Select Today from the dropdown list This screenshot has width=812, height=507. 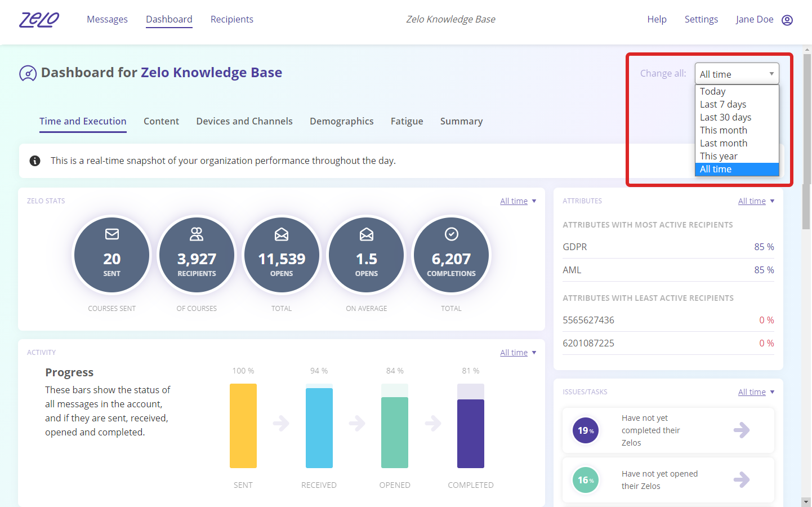click(737, 91)
